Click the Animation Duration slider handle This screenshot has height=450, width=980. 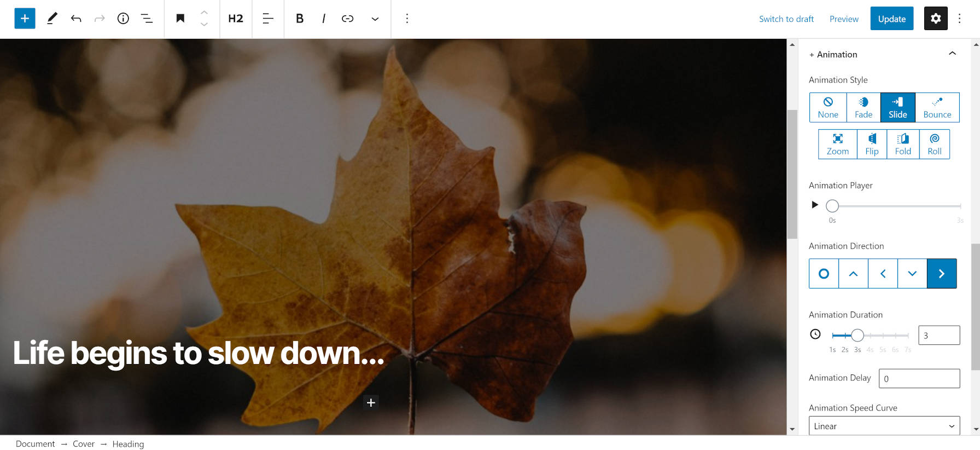(x=857, y=335)
